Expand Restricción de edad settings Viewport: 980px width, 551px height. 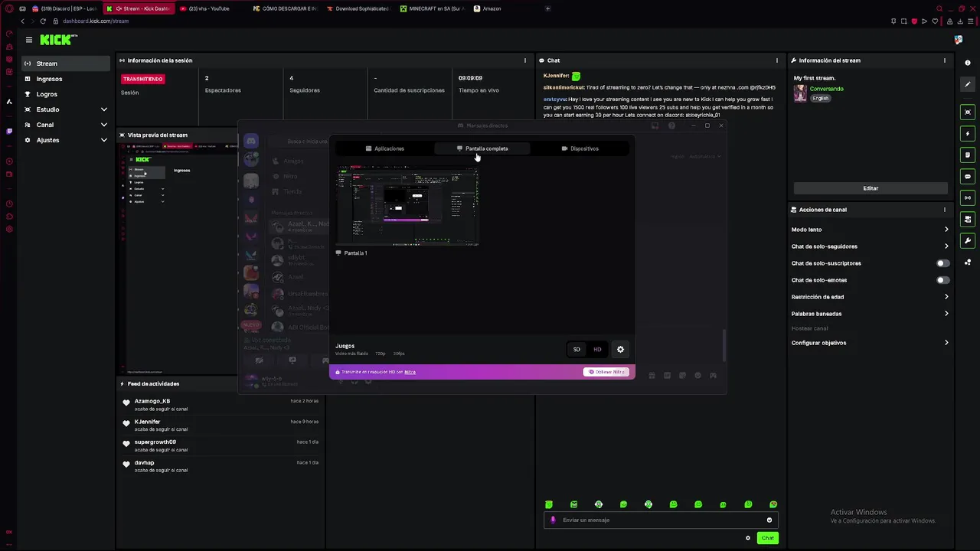[871, 297]
